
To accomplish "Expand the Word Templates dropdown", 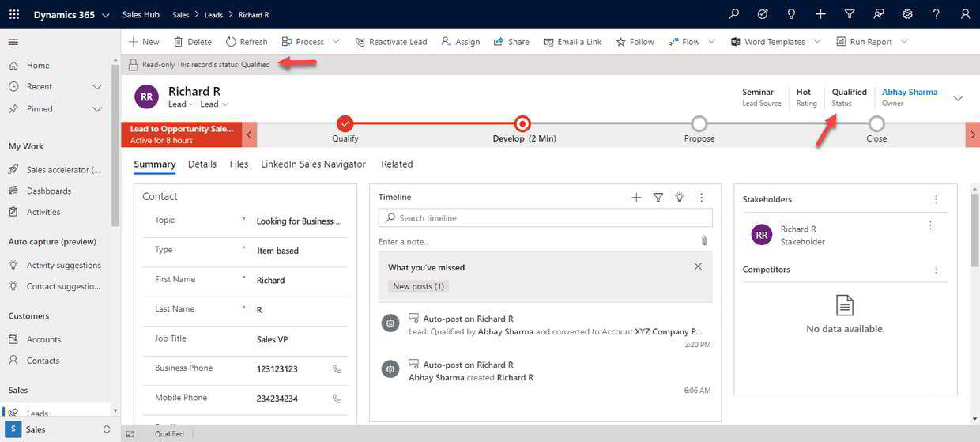I will tap(817, 42).
